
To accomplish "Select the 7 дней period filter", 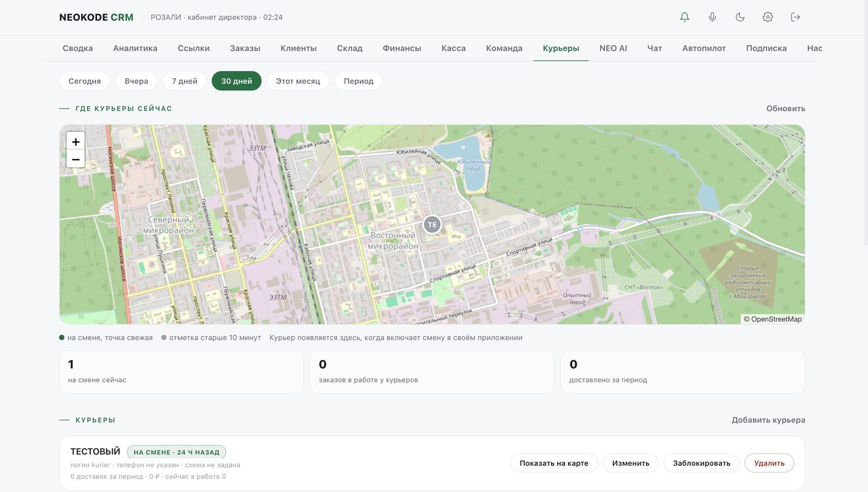I will click(184, 81).
